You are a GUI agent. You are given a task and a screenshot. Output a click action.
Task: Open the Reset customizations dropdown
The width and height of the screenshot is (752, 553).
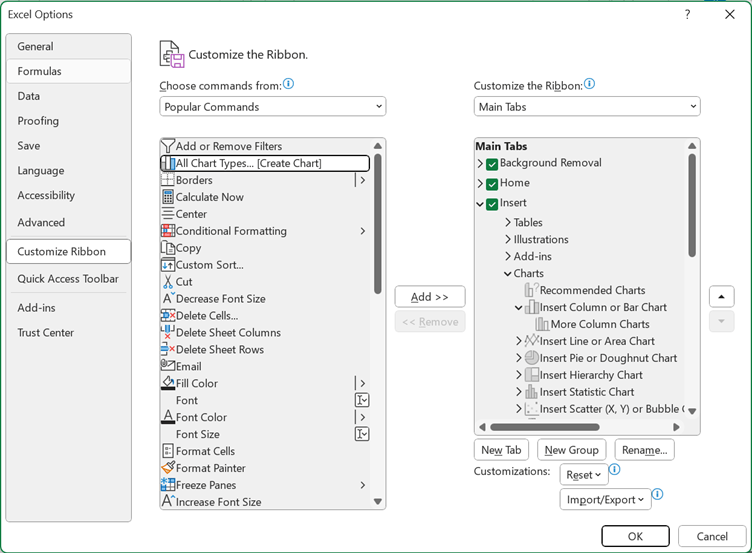pyautogui.click(x=584, y=475)
